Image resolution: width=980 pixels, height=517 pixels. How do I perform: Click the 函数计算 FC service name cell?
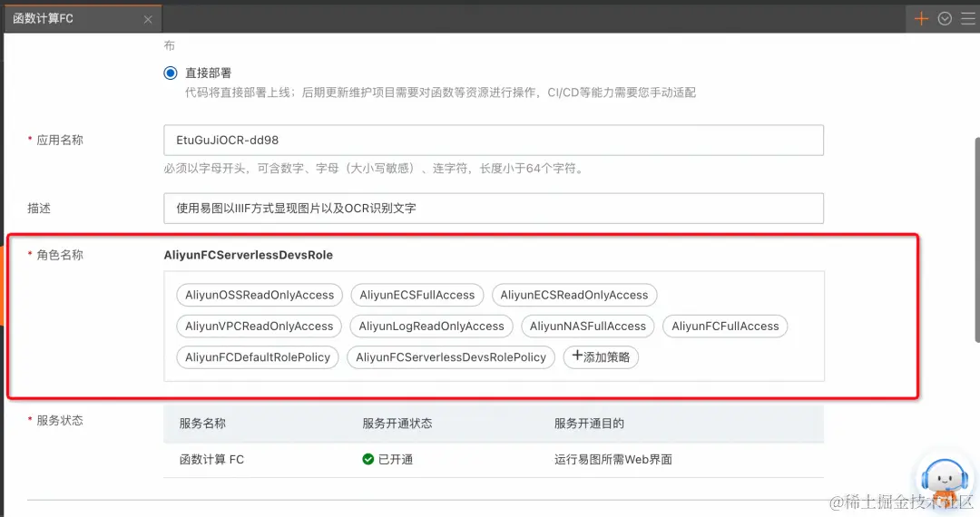211,460
